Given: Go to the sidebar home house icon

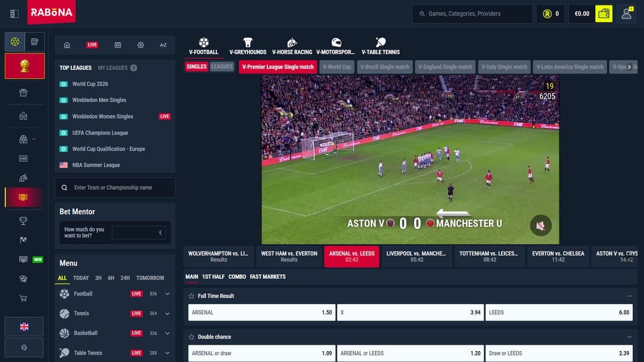Looking at the screenshot, I should (23, 116).
